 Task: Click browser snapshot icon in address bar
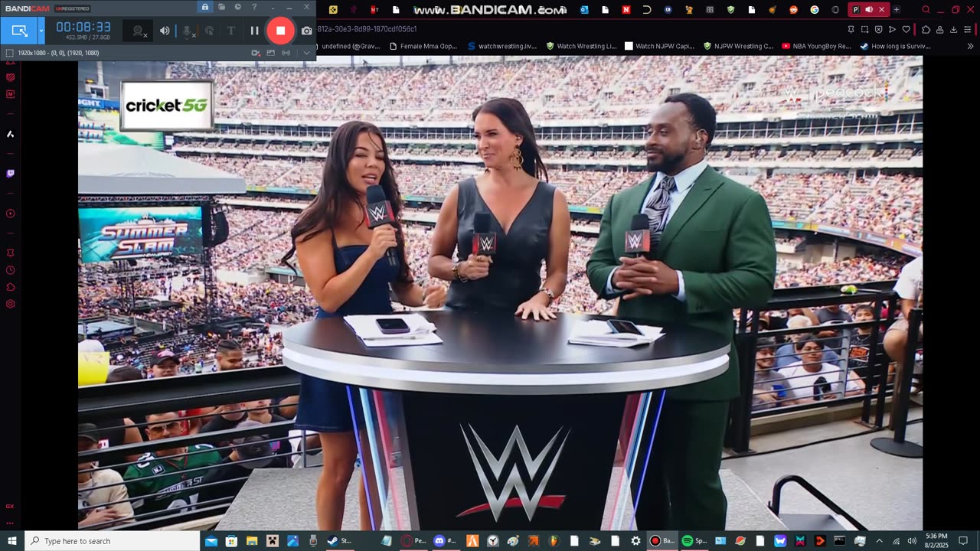[864, 29]
